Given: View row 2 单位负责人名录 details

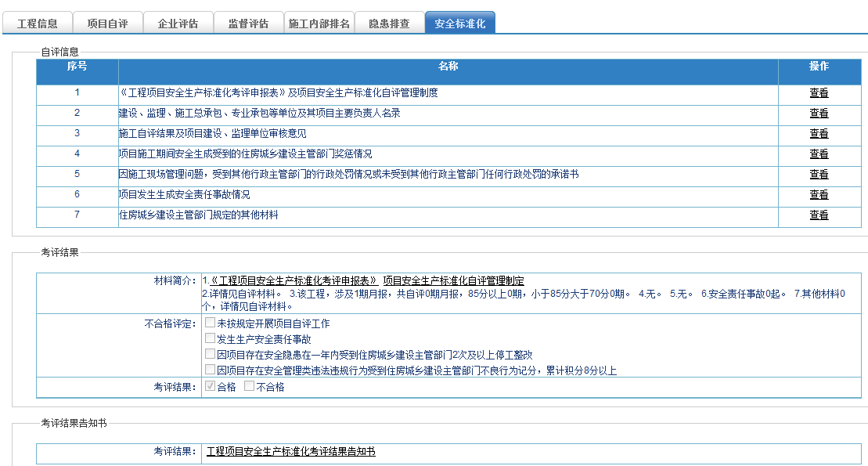Looking at the screenshot, I should click(x=819, y=114).
